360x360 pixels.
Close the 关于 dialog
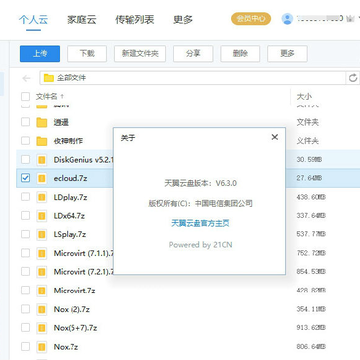(274, 137)
